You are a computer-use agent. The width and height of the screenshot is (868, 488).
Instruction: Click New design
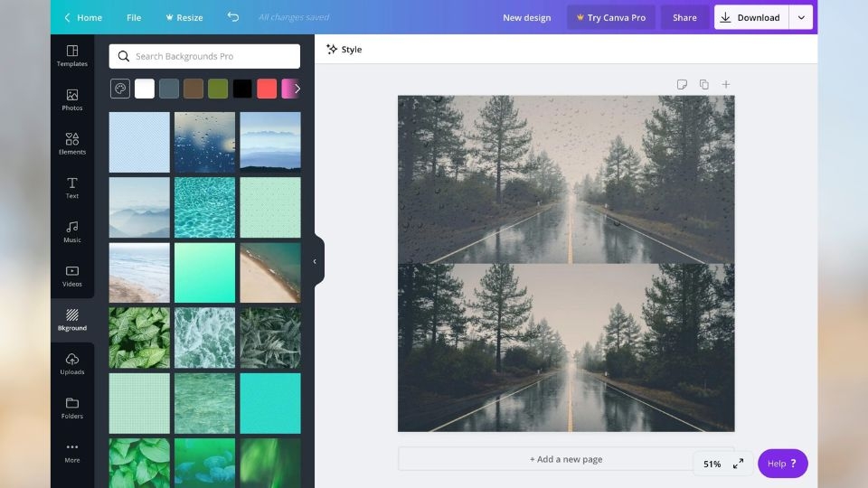click(526, 18)
